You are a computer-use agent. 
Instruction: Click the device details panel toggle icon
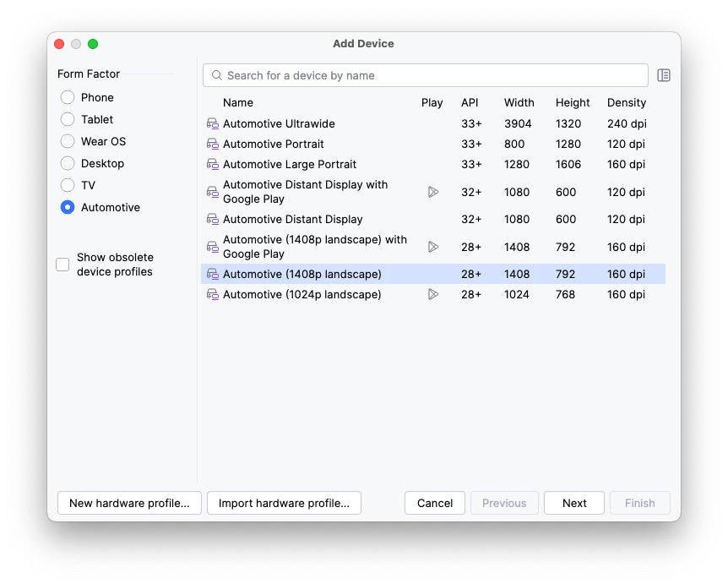point(664,75)
